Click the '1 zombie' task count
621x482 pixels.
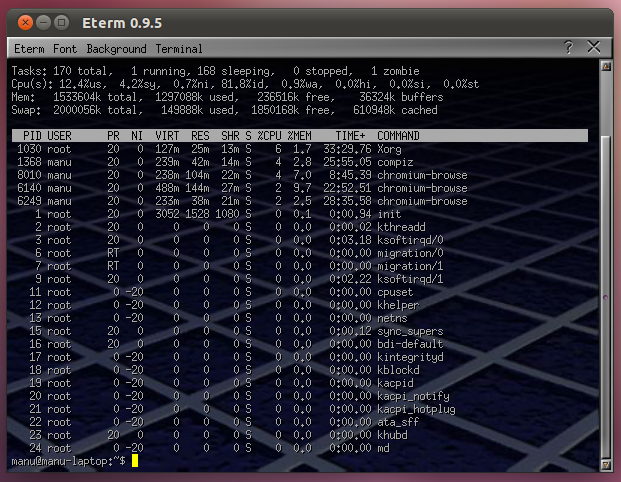395,71
